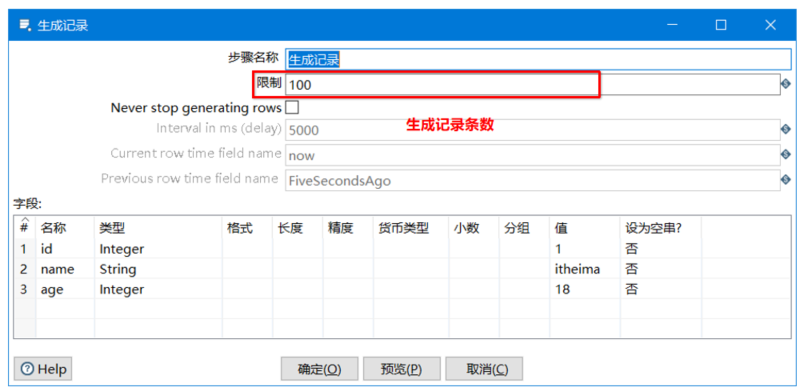Select row number 1 in the fields table
The height and width of the screenshot is (392, 808).
(x=24, y=249)
